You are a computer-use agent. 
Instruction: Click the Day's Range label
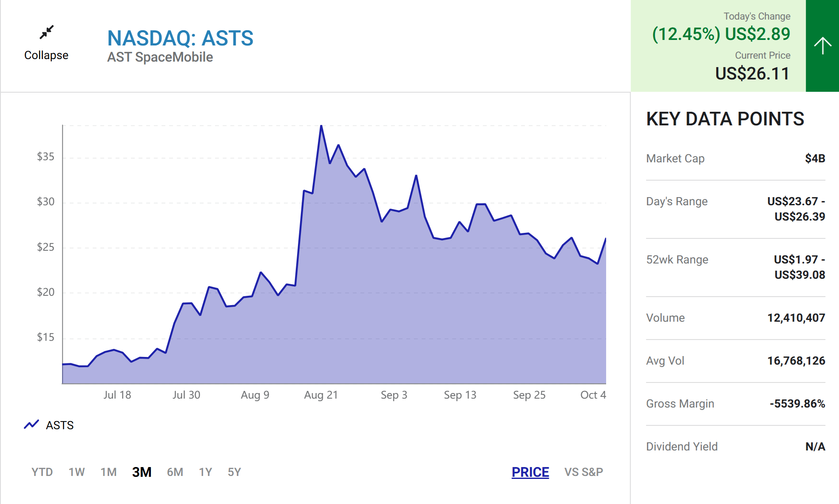click(677, 201)
